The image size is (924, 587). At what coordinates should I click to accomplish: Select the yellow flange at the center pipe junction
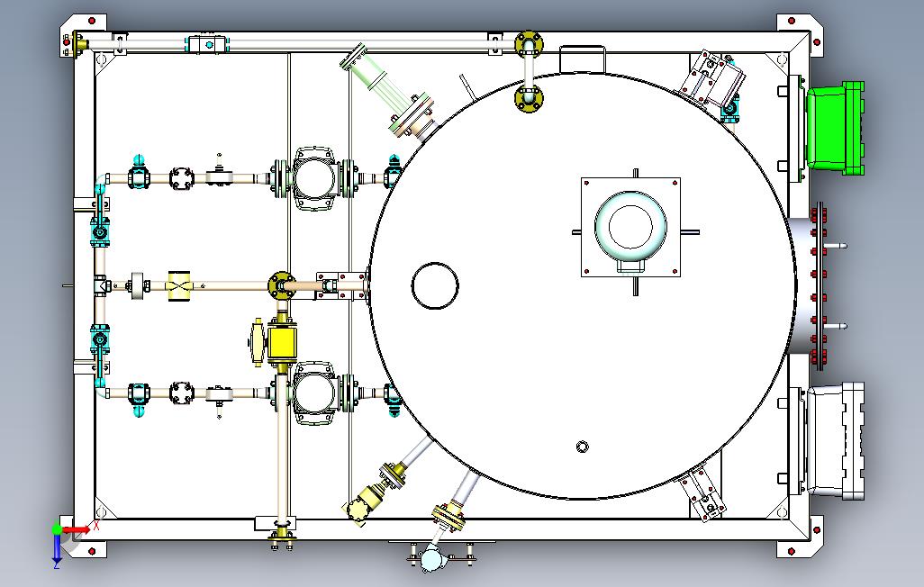pyautogui.click(x=282, y=285)
